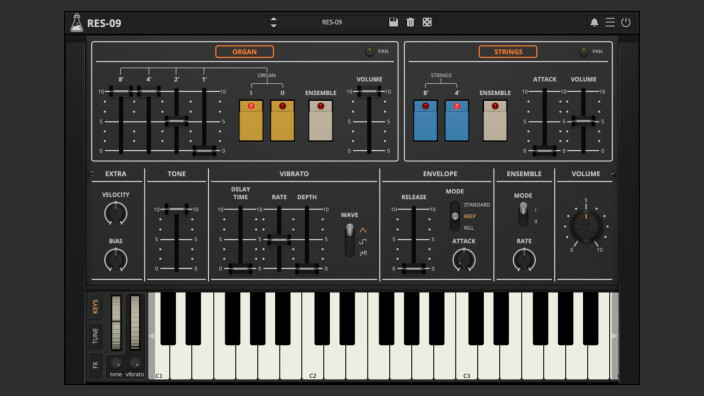
Task: Flip the Ensemble MODE I/II switch
Action: click(x=523, y=214)
